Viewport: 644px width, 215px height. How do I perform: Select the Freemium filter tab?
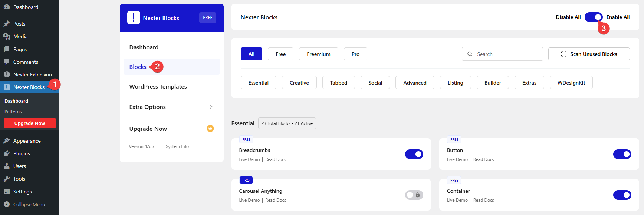319,54
